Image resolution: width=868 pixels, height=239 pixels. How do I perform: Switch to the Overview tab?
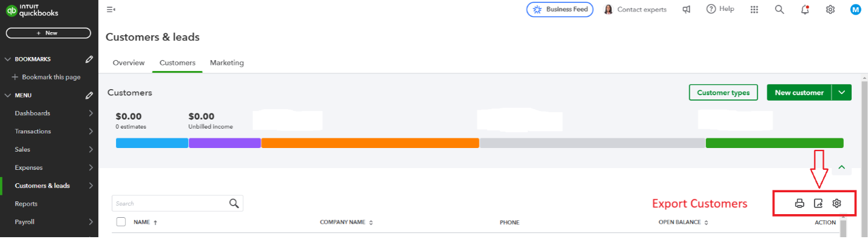pos(129,62)
